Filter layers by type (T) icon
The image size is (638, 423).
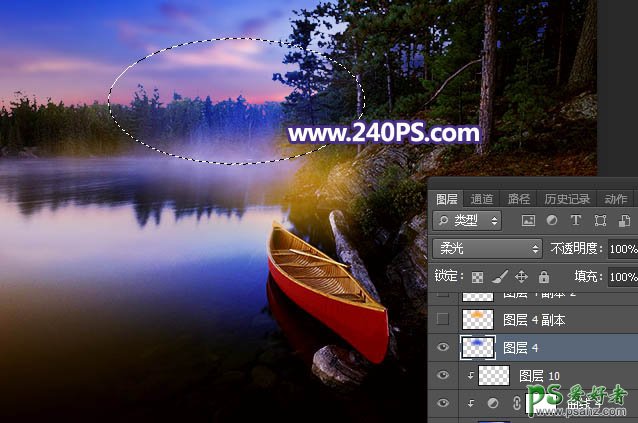[x=576, y=221]
